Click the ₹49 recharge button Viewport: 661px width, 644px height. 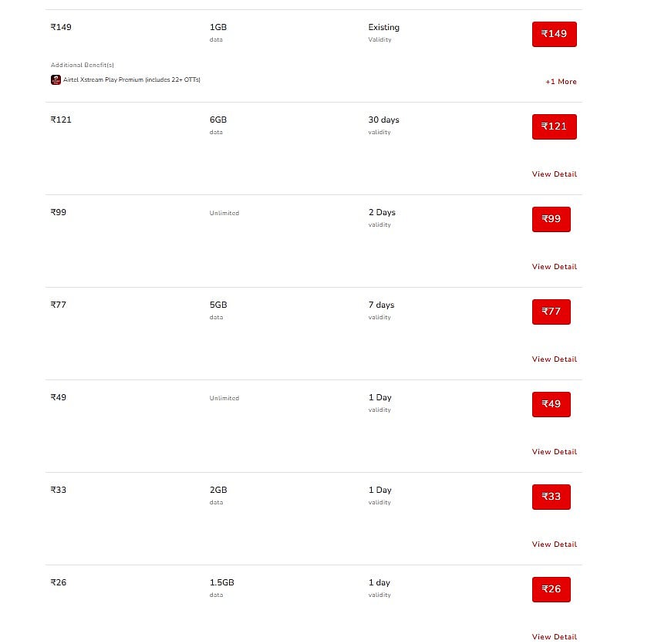point(551,404)
